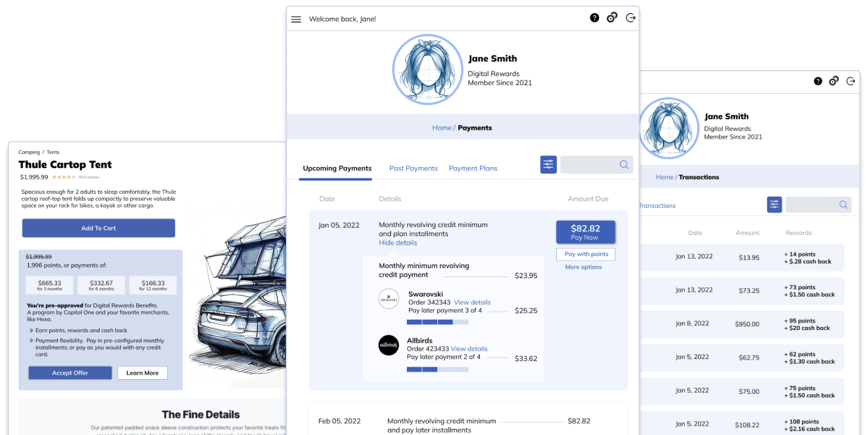Click the Allbirds merchant logo
Screen dimensions: 868x435
[x=389, y=346]
